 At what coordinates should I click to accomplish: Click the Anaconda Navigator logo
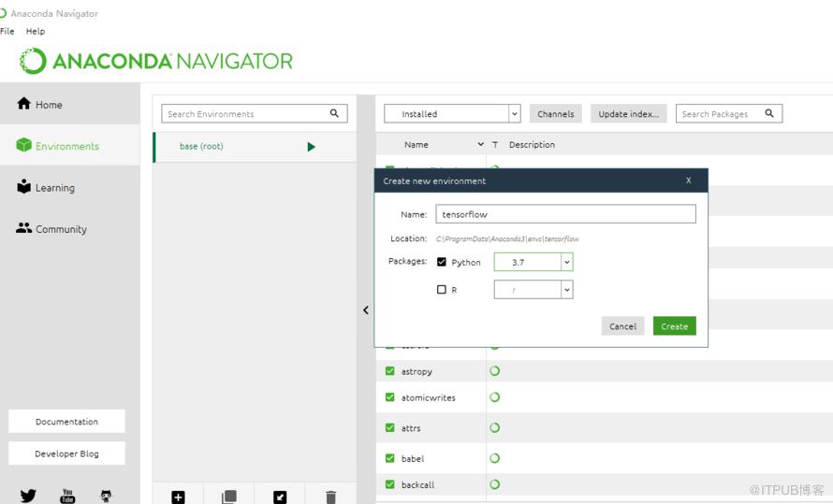point(155,61)
